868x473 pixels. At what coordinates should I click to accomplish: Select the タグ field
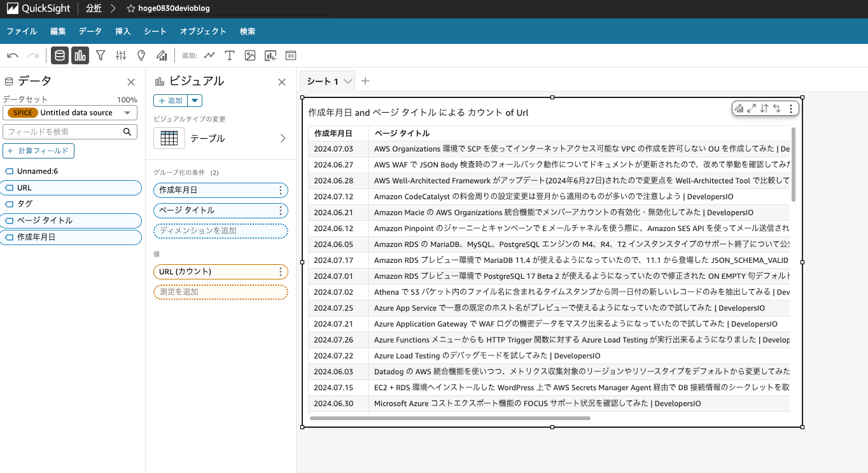click(71, 204)
